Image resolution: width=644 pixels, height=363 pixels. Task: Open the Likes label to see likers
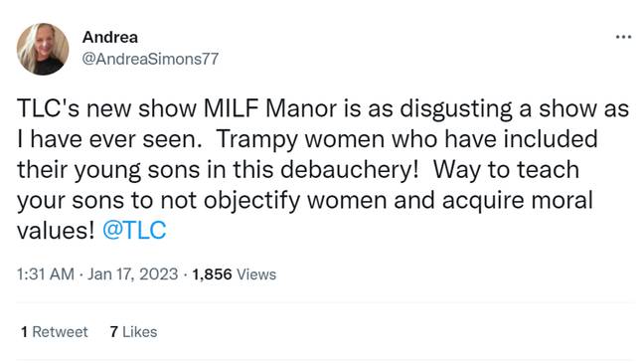click(140, 332)
